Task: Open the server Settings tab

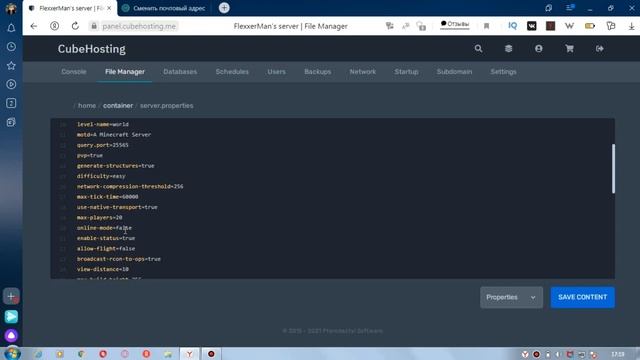Action: click(503, 71)
